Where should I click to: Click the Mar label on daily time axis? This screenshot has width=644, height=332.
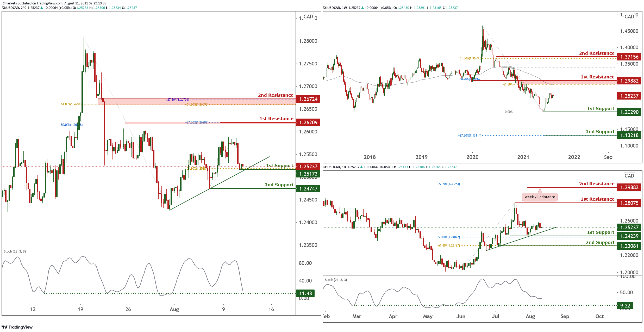pyautogui.click(x=357, y=316)
